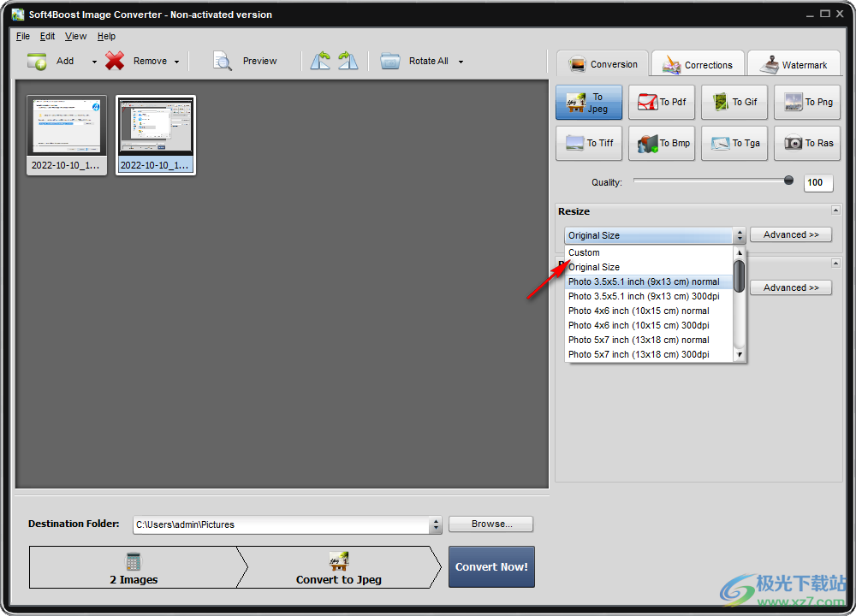Click the resize list scroll up arrow

740,252
